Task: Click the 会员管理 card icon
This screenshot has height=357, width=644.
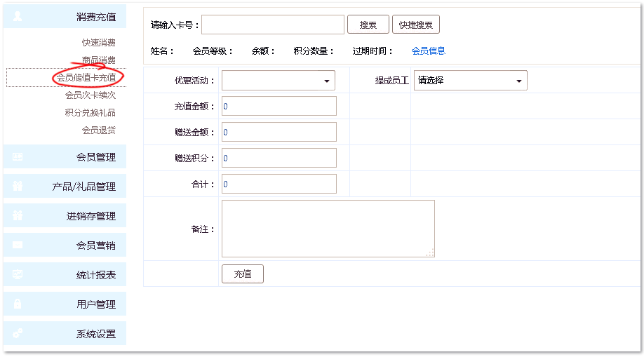Action: 18,157
